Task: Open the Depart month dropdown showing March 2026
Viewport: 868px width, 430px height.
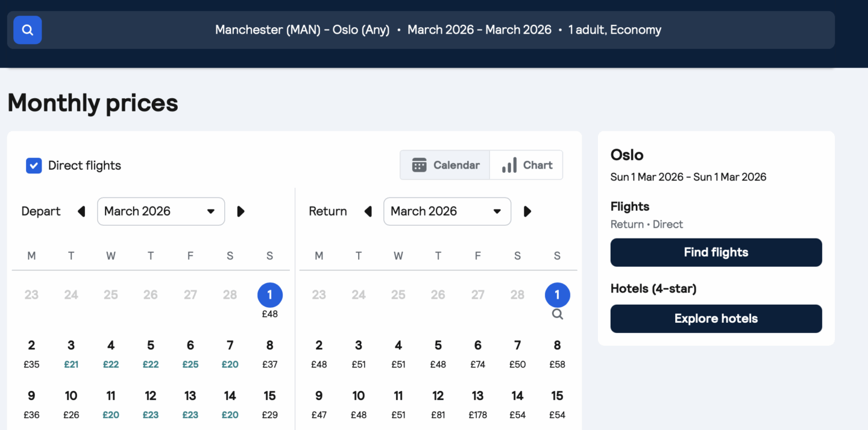Action: pos(161,211)
